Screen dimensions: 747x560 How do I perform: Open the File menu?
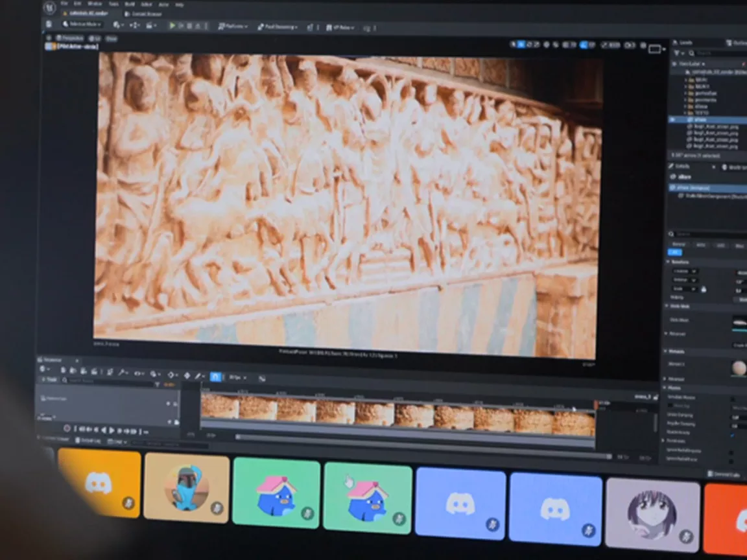[x=64, y=3]
